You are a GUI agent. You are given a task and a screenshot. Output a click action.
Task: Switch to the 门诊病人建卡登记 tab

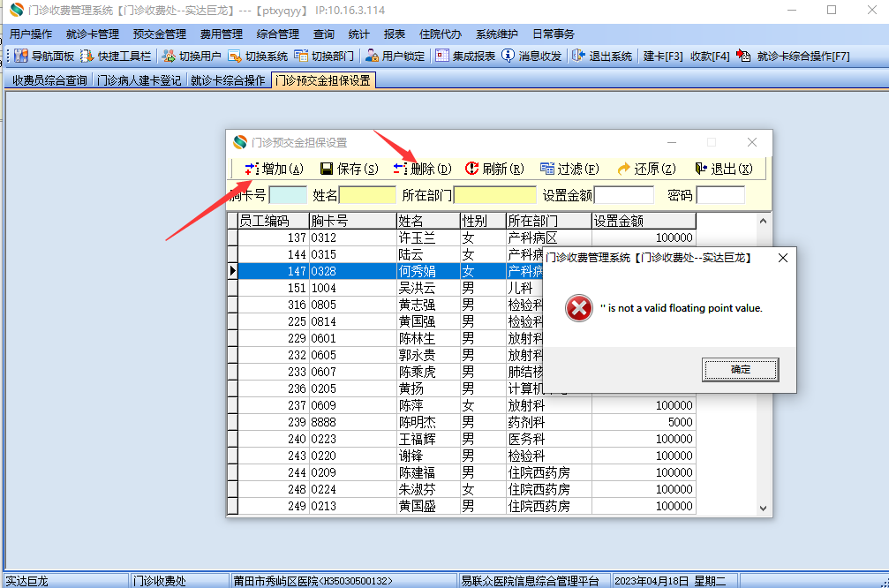(139, 80)
